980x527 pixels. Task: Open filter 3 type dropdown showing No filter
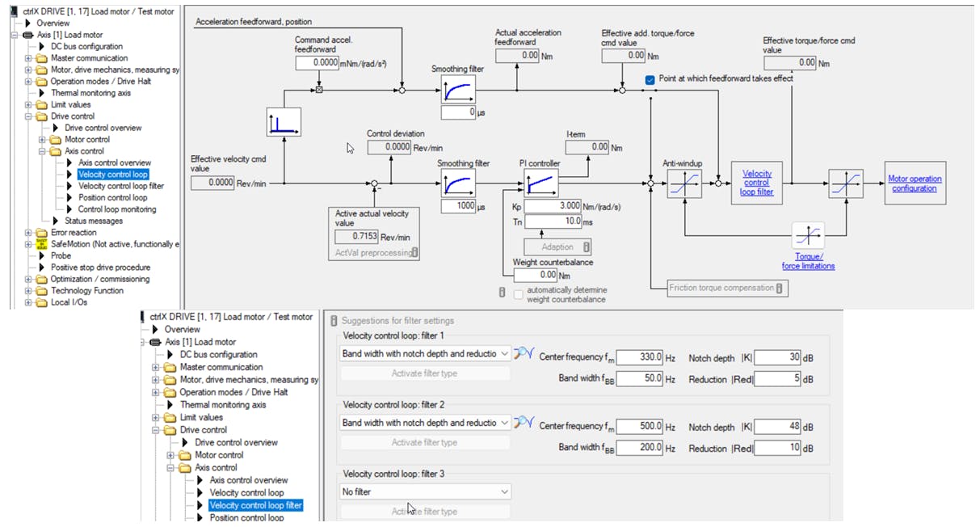tap(425, 491)
